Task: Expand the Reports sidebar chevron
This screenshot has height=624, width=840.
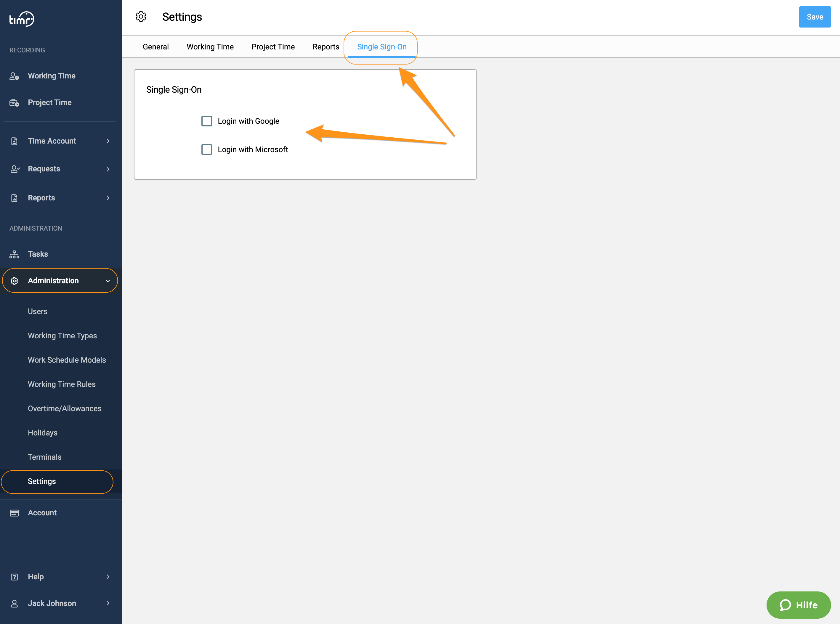Action: pyautogui.click(x=108, y=198)
